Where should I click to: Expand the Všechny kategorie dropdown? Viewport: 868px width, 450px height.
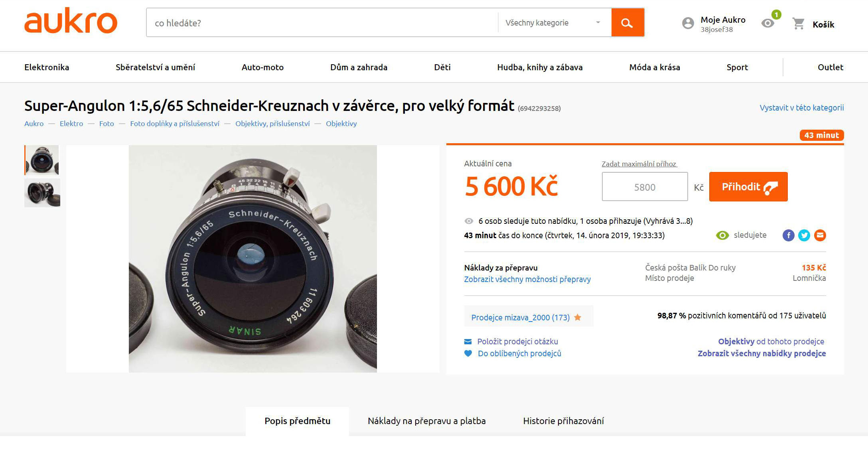coord(554,23)
